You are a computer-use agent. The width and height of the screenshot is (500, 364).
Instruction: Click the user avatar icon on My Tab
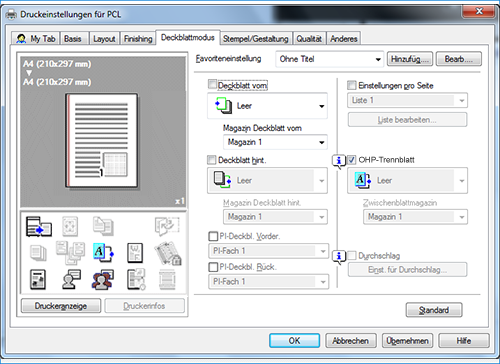(x=21, y=39)
